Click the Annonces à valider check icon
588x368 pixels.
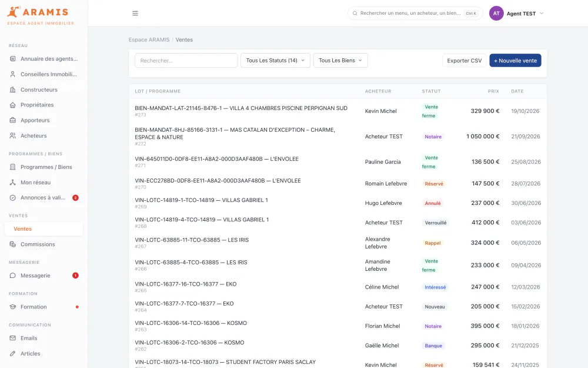tap(13, 197)
